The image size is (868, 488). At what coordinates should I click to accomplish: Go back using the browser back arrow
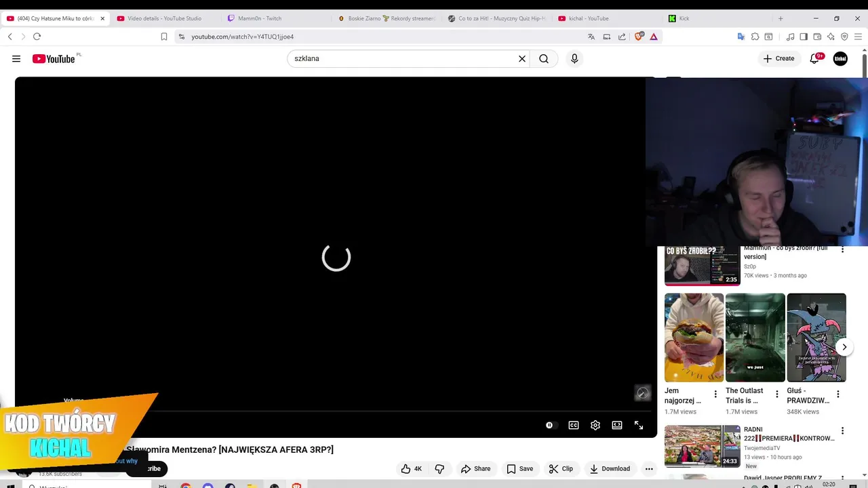click(10, 37)
